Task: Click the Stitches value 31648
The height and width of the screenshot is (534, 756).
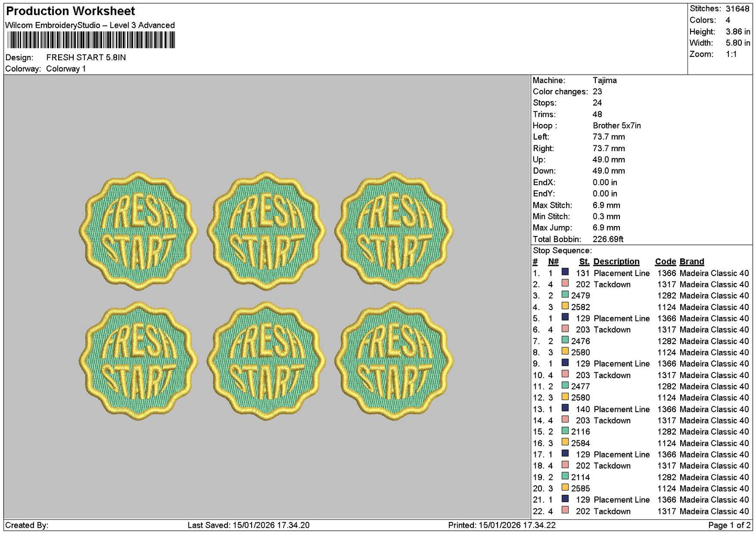Action: pyautogui.click(x=738, y=9)
